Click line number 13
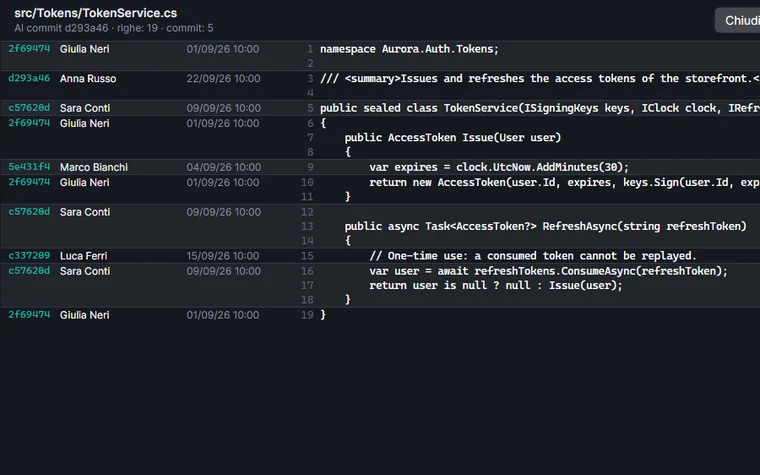 coord(307,226)
